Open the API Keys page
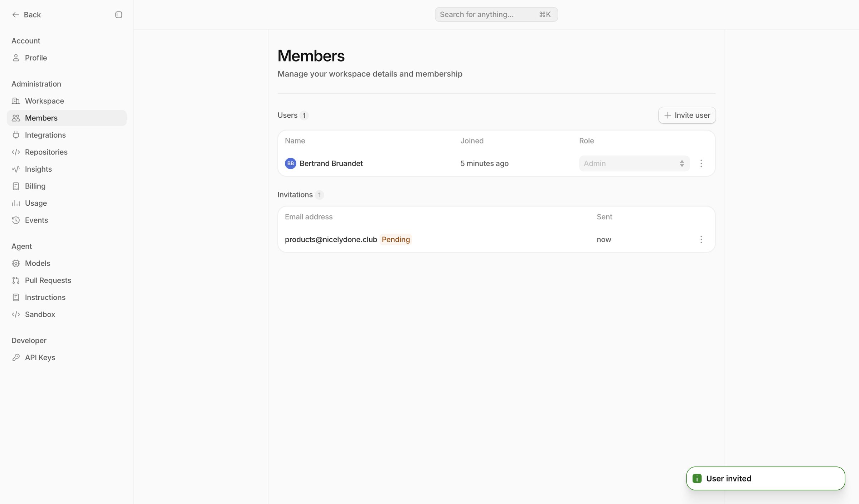 click(67, 358)
